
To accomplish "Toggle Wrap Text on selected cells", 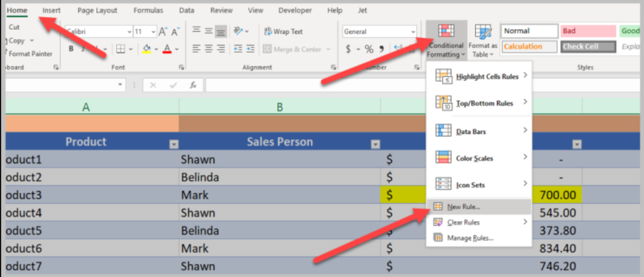I will pos(284,31).
